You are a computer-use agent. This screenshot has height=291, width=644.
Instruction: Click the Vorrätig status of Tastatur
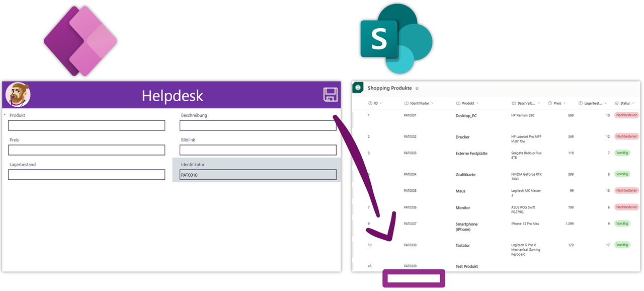point(622,245)
